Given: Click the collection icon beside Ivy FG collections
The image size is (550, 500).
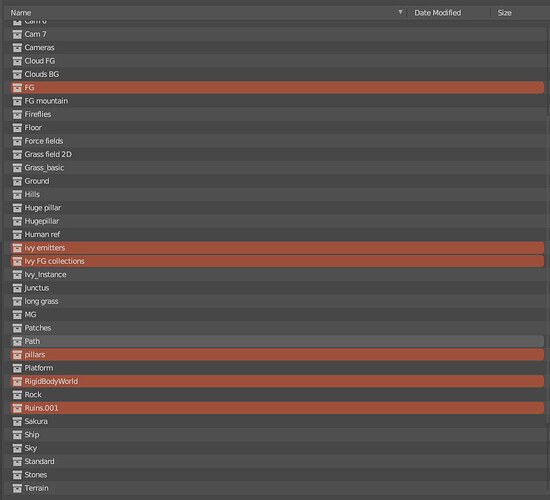Looking at the screenshot, I should tap(17, 261).
